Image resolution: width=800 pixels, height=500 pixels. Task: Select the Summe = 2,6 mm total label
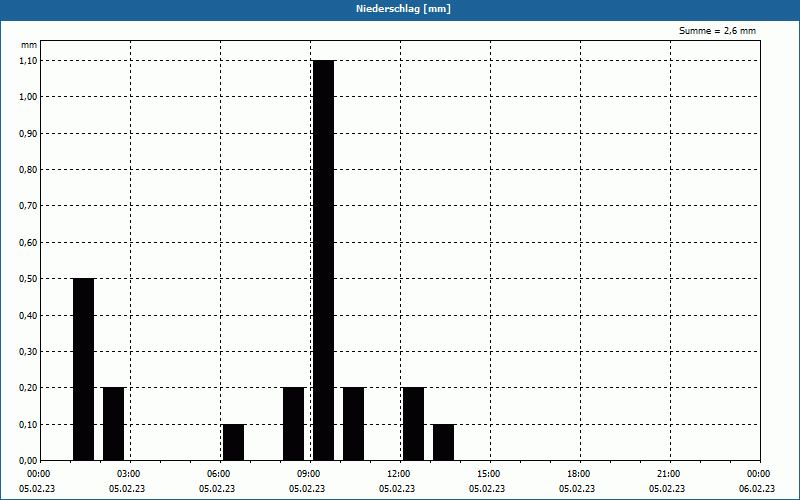pyautogui.click(x=717, y=31)
